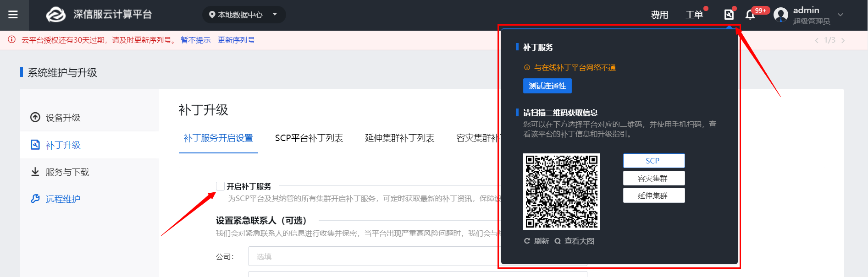Switch to 补丁服务开启设置 tab
The width and height of the screenshot is (868, 277).
(x=218, y=138)
